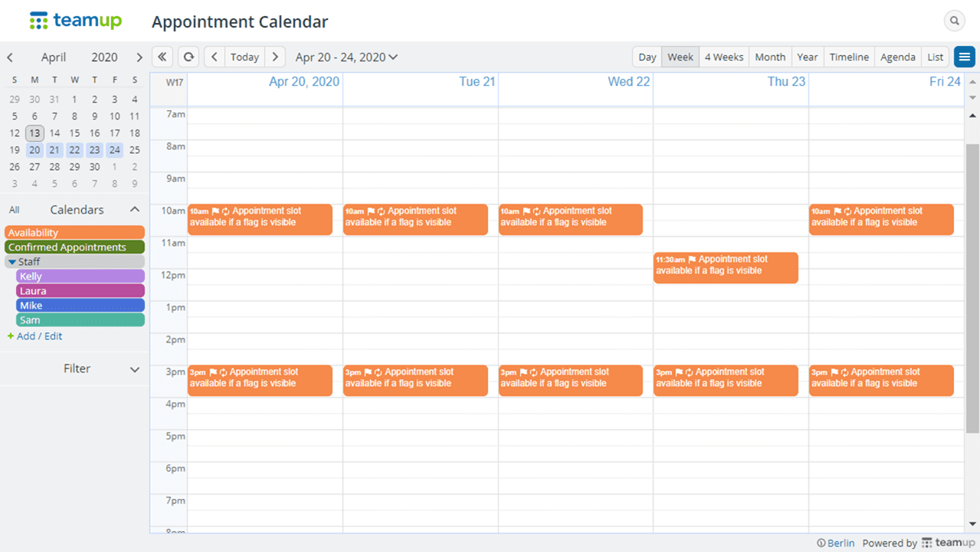Click the Add / Edit calendars link
The height and width of the screenshot is (552, 980).
pos(39,336)
